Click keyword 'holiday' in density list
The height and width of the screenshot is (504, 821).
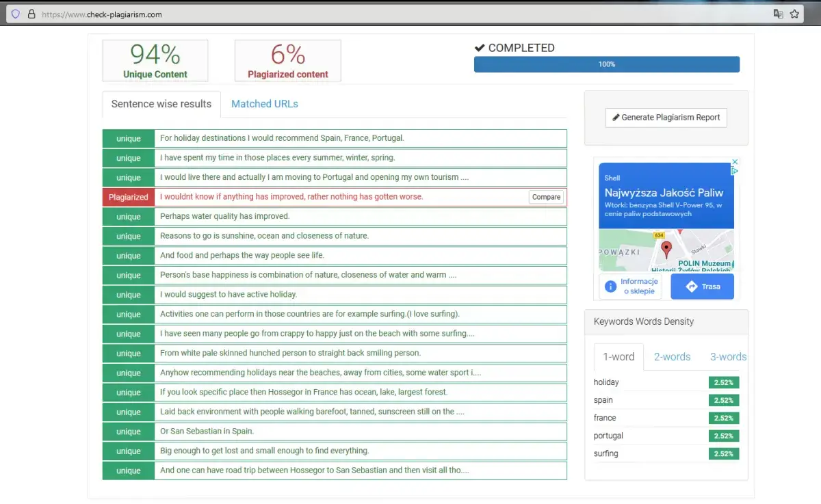coord(606,383)
